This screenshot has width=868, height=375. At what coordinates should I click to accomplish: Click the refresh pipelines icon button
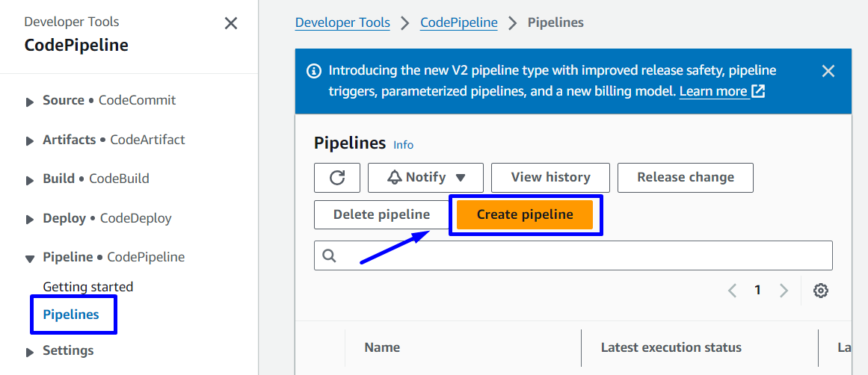coord(337,178)
